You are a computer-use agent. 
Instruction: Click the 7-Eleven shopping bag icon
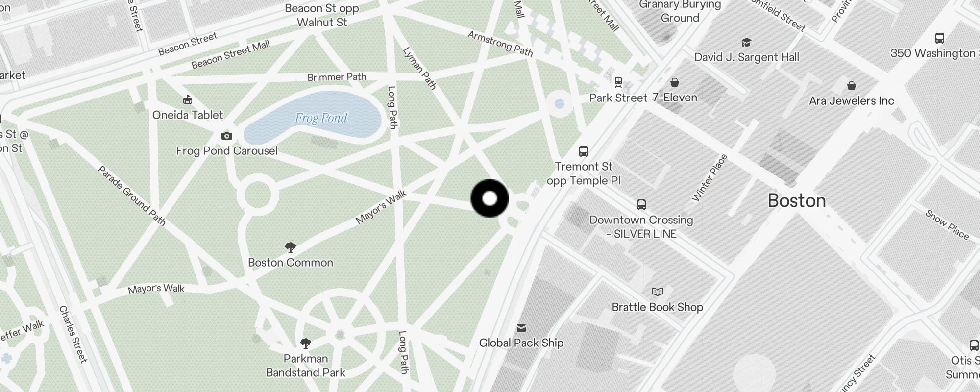pyautogui.click(x=675, y=82)
